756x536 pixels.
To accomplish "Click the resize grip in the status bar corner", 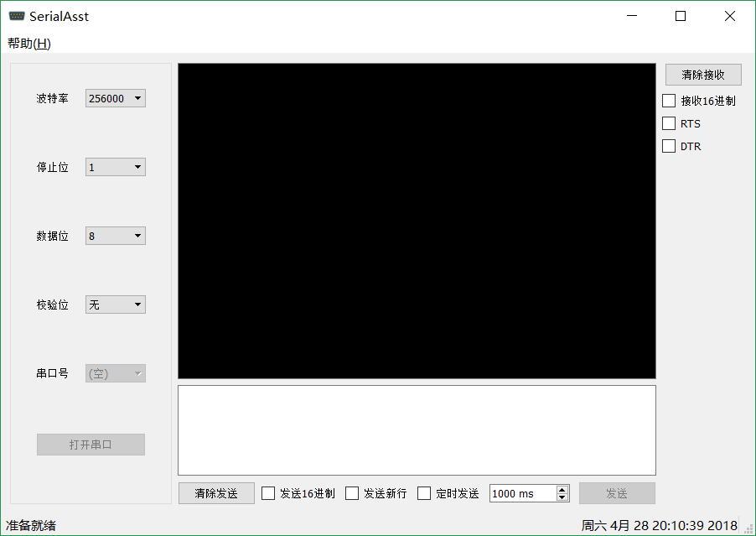I will point(748,528).
